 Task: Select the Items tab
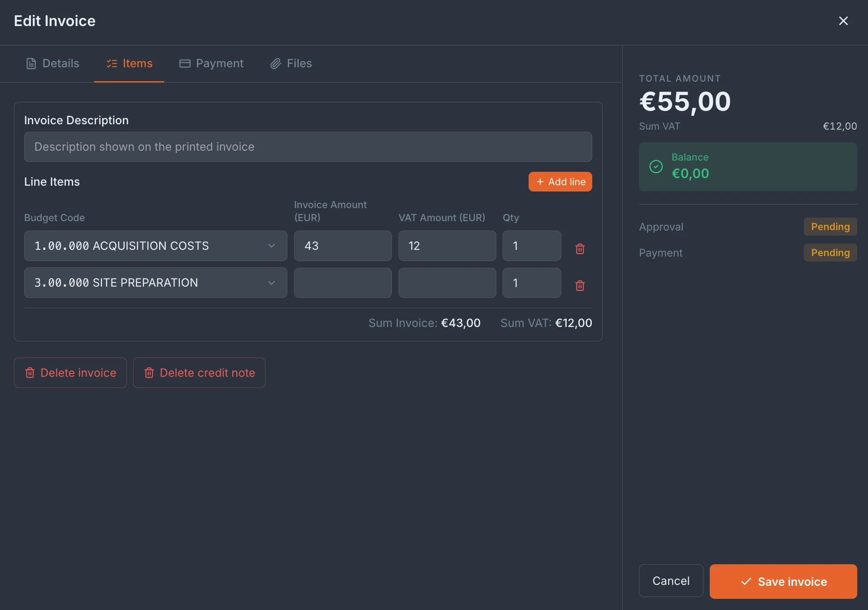pyautogui.click(x=129, y=64)
